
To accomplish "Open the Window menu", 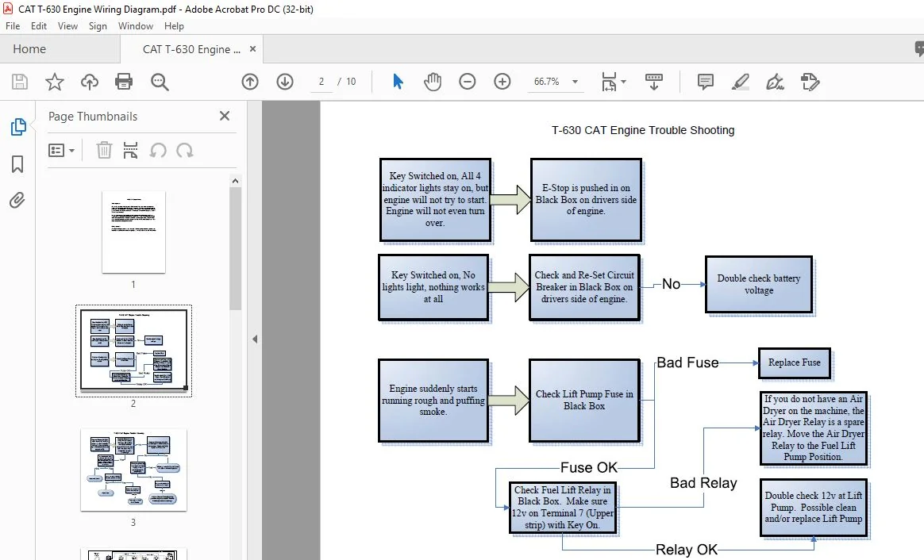I will (x=136, y=26).
